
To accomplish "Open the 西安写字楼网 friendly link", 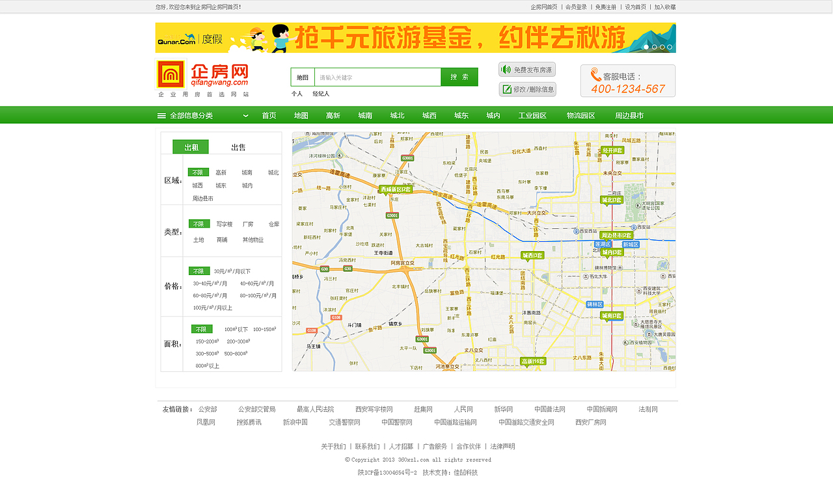I will click(374, 409).
